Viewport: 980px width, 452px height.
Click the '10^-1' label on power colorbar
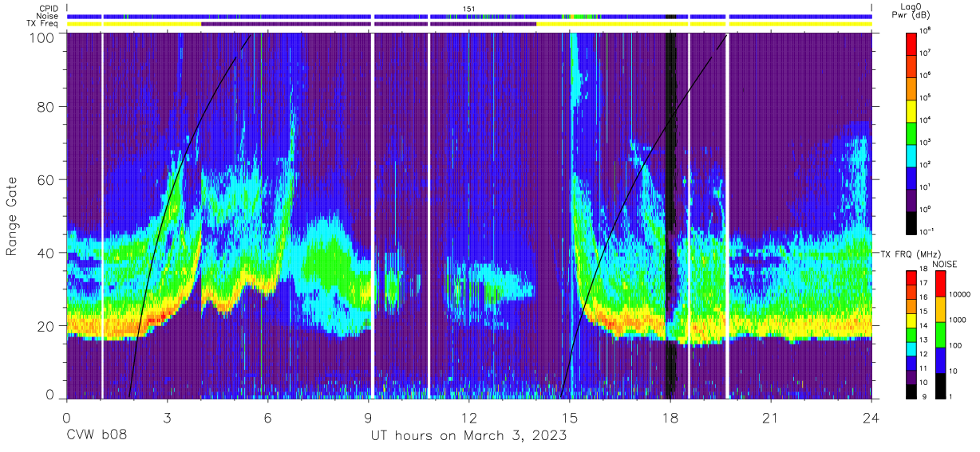(x=927, y=230)
